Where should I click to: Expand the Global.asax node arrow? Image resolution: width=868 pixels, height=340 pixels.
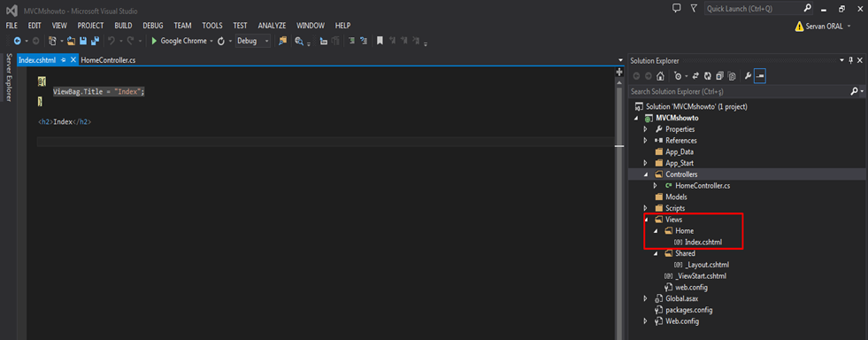coord(645,298)
